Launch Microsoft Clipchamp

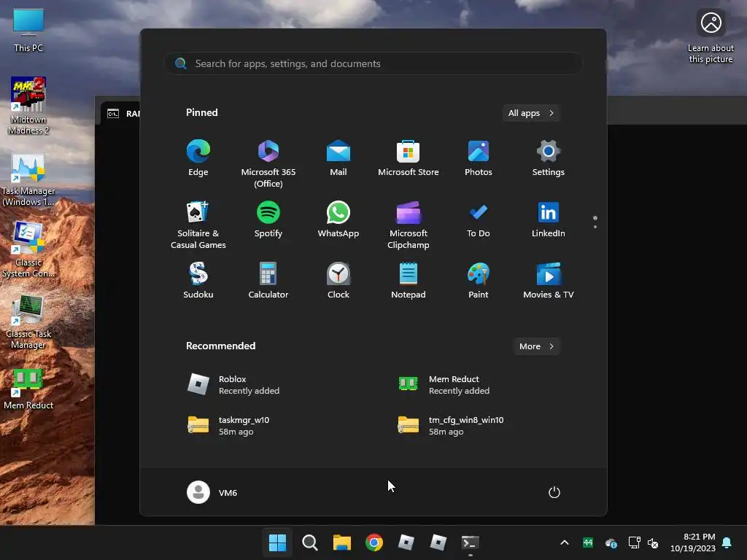click(x=409, y=225)
